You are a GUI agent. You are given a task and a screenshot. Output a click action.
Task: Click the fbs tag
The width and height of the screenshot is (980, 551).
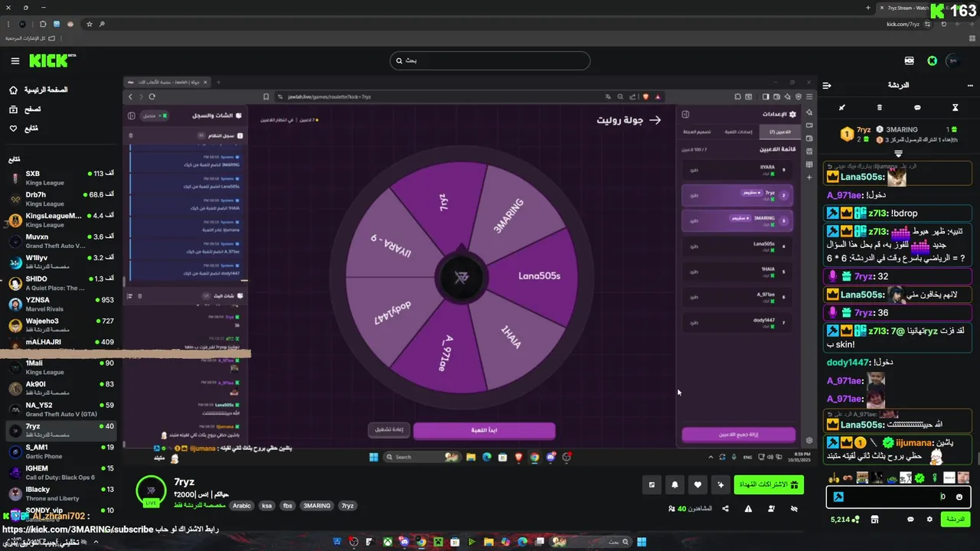click(287, 506)
